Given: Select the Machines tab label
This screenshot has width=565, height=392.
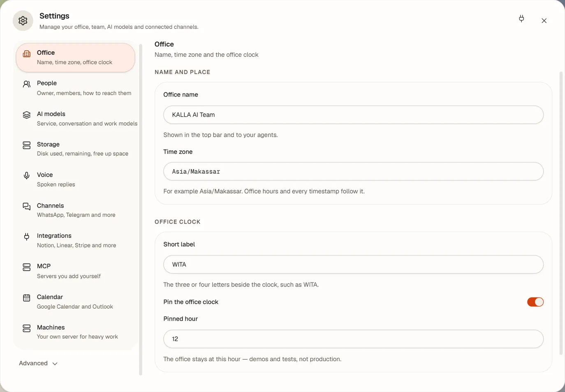Looking at the screenshot, I should pyautogui.click(x=51, y=327).
